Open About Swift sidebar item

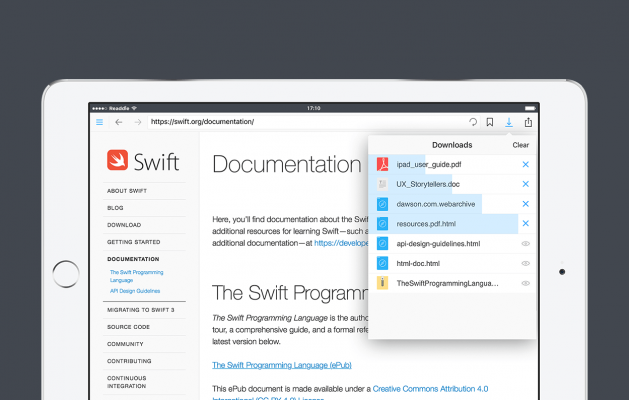click(127, 191)
